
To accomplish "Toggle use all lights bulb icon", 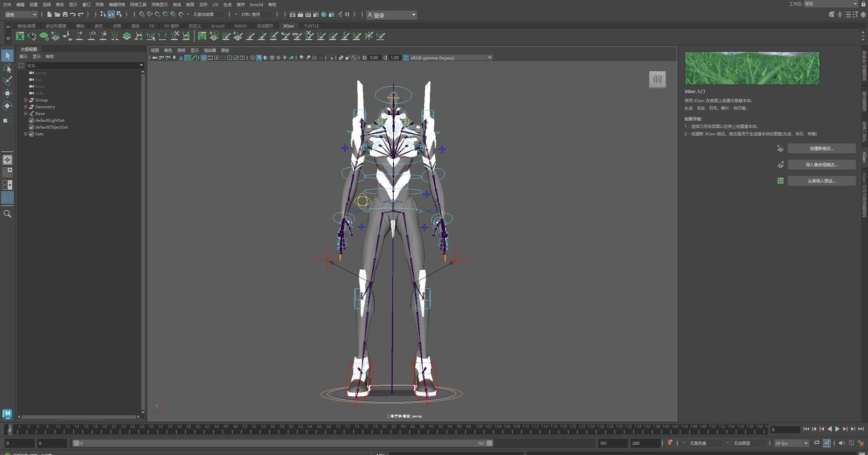I will pos(285,58).
